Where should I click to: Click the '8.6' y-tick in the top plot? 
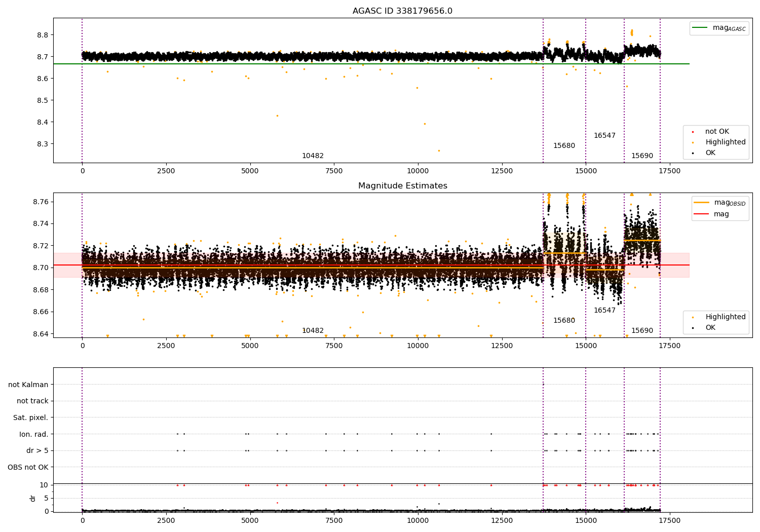click(x=43, y=79)
